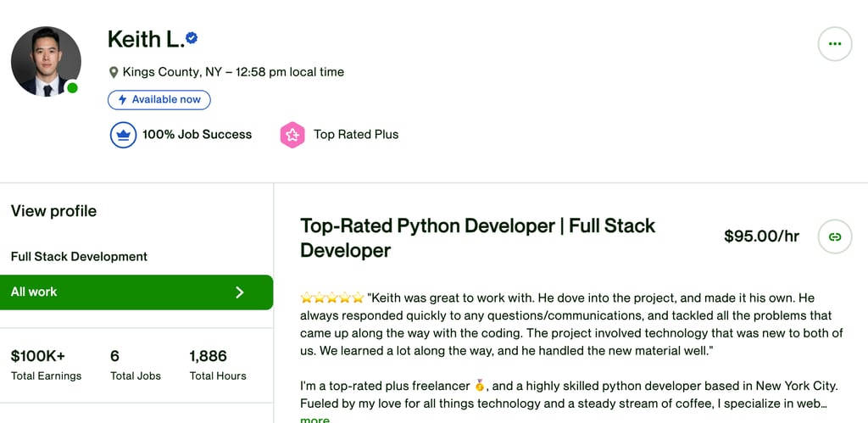Click the copy profile link icon
The width and height of the screenshot is (868, 423).
pos(834,237)
